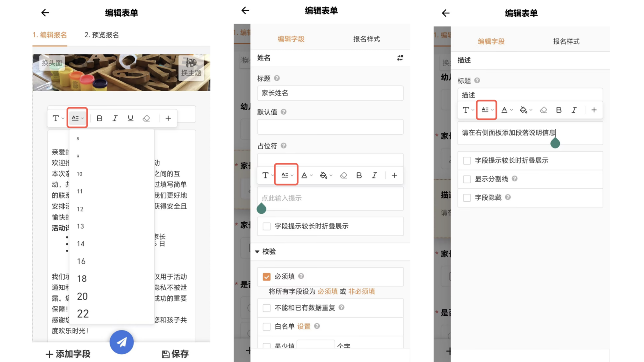Click the 非必须填 link

(x=362, y=291)
